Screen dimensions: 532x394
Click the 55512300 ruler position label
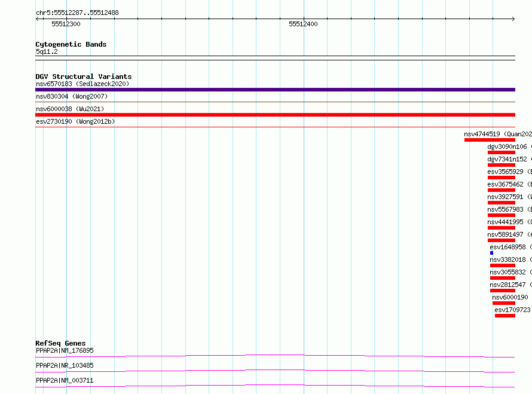click(66, 24)
